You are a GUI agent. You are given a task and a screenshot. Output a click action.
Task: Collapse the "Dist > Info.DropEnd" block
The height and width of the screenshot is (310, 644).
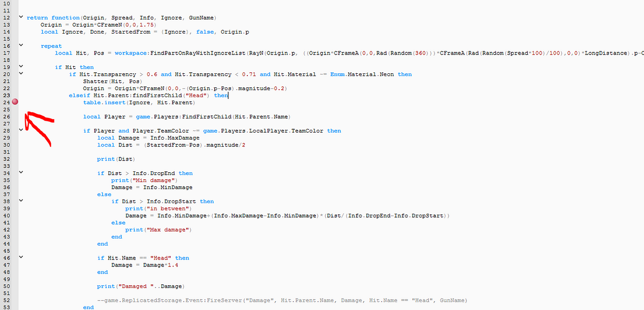click(x=21, y=173)
